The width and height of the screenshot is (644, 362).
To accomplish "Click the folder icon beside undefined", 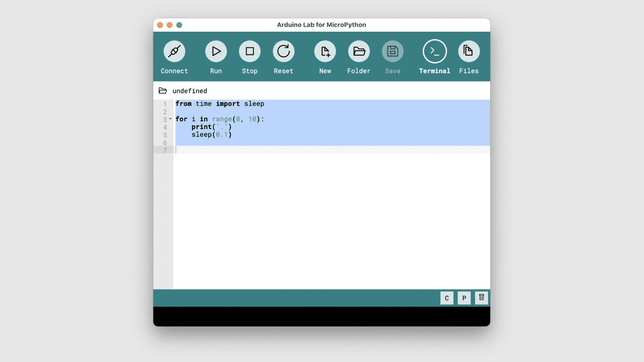I will pyautogui.click(x=163, y=90).
